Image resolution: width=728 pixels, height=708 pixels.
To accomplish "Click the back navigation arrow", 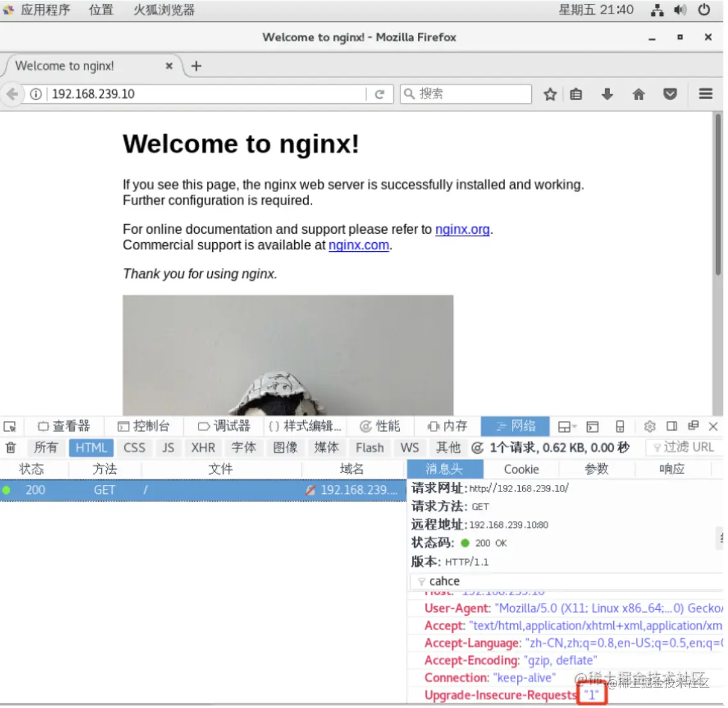I will pyautogui.click(x=13, y=94).
